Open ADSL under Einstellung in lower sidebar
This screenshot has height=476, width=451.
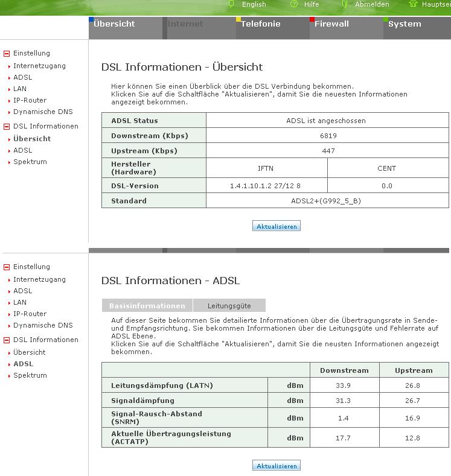pyautogui.click(x=22, y=291)
